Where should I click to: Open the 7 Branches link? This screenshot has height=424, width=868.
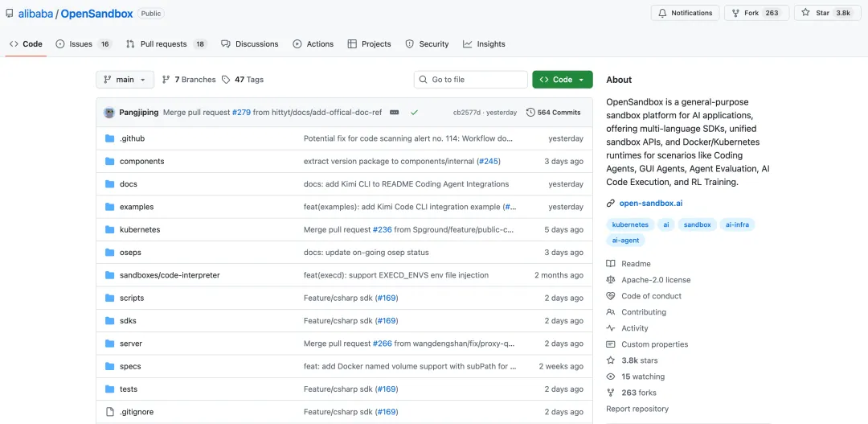pyautogui.click(x=189, y=80)
